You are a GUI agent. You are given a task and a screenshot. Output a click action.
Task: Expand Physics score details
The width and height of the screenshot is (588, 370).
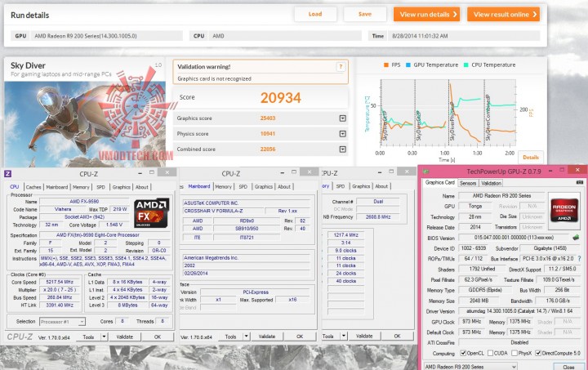(342, 134)
